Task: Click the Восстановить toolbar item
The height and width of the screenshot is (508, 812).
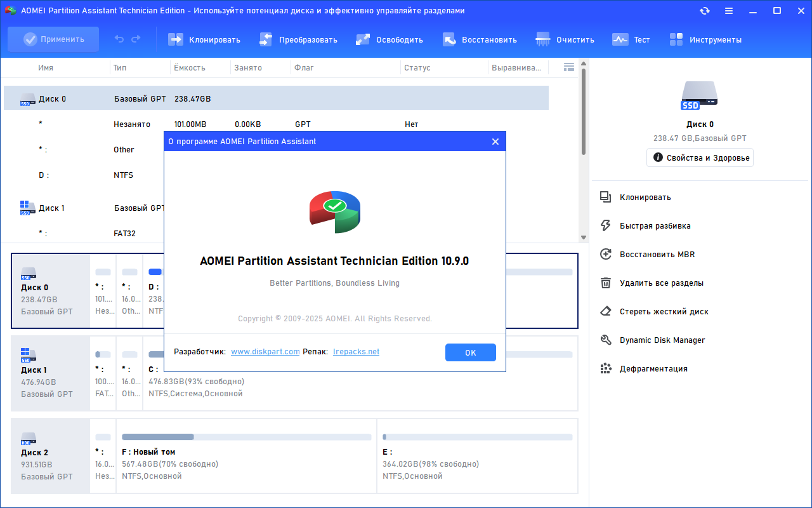Action: click(x=480, y=39)
